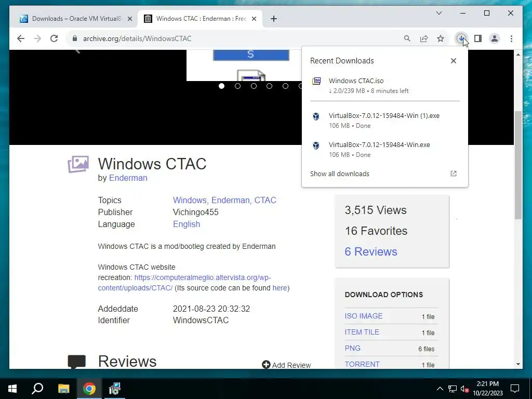Screen dimensions: 532x399
Task: Open the Chrome side panel
Action: click(x=478, y=38)
